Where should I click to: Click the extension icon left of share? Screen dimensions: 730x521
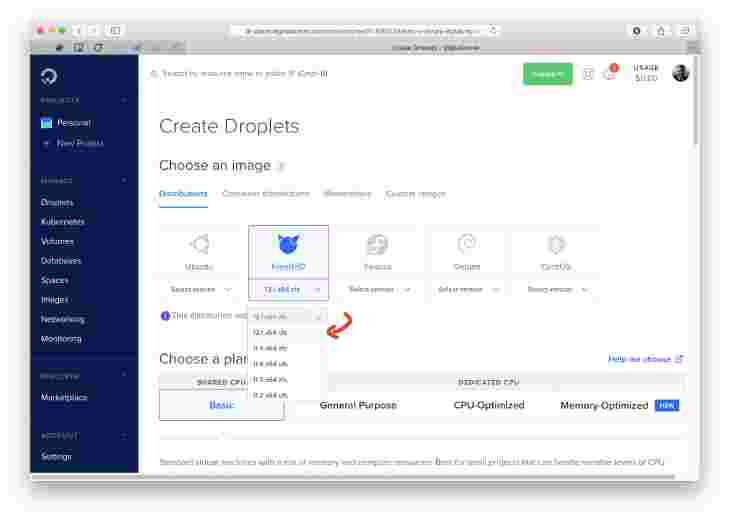[x=636, y=31]
